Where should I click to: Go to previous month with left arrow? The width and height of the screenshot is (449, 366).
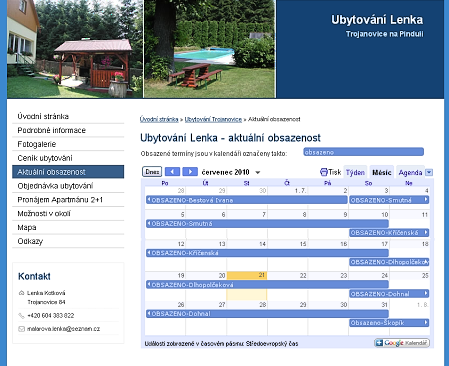click(172, 172)
